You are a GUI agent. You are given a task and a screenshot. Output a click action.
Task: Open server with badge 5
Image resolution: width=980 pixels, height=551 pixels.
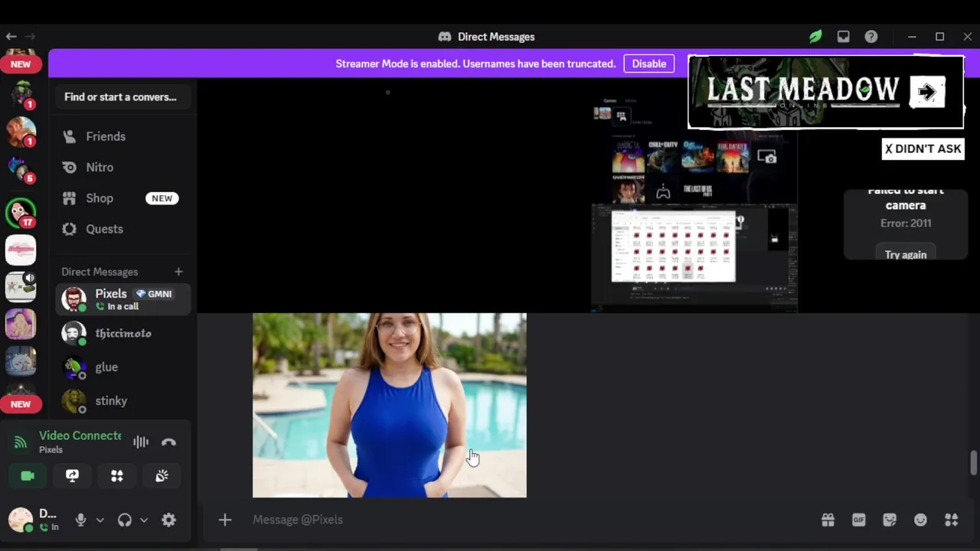[x=21, y=171]
